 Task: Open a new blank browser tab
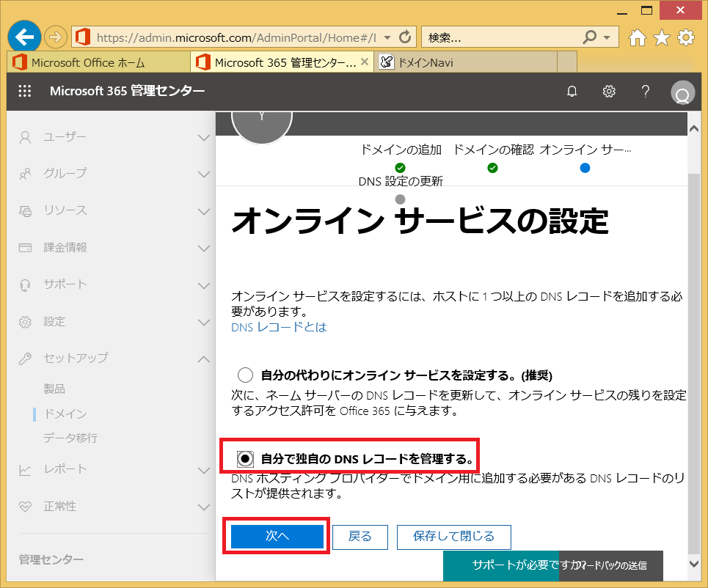(567, 62)
